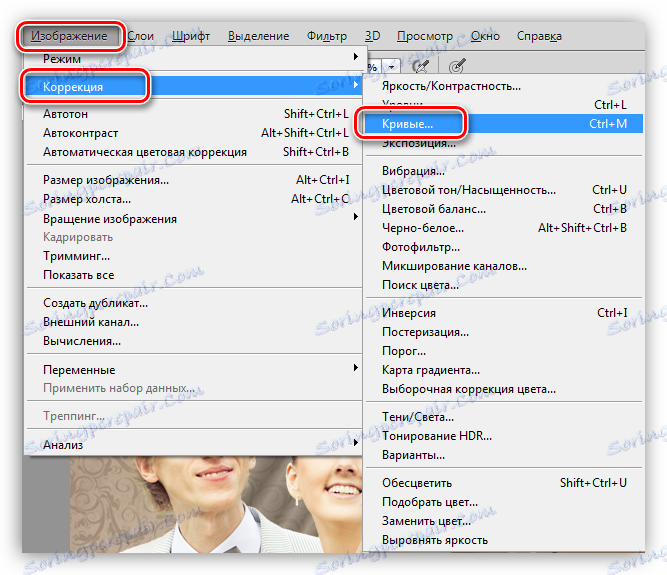
Task: Open the Слои menu
Action: coord(140,36)
